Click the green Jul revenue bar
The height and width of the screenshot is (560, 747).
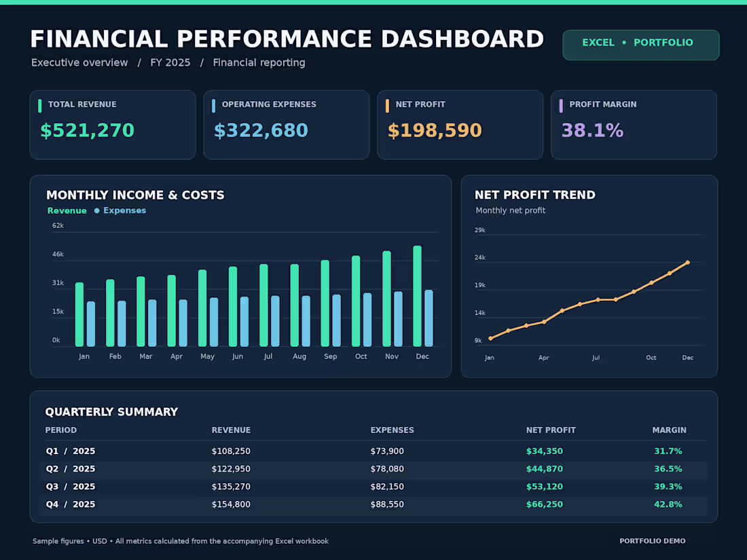(x=263, y=305)
